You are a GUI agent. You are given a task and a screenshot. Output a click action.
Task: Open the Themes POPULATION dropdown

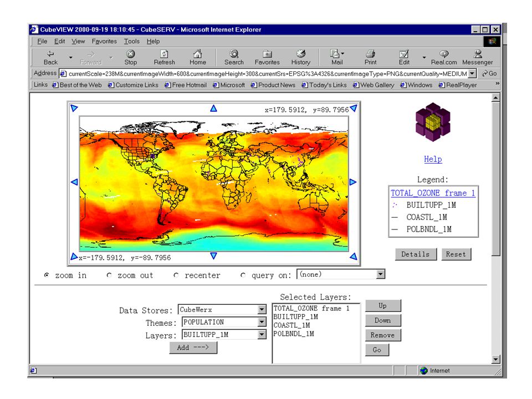point(224,322)
